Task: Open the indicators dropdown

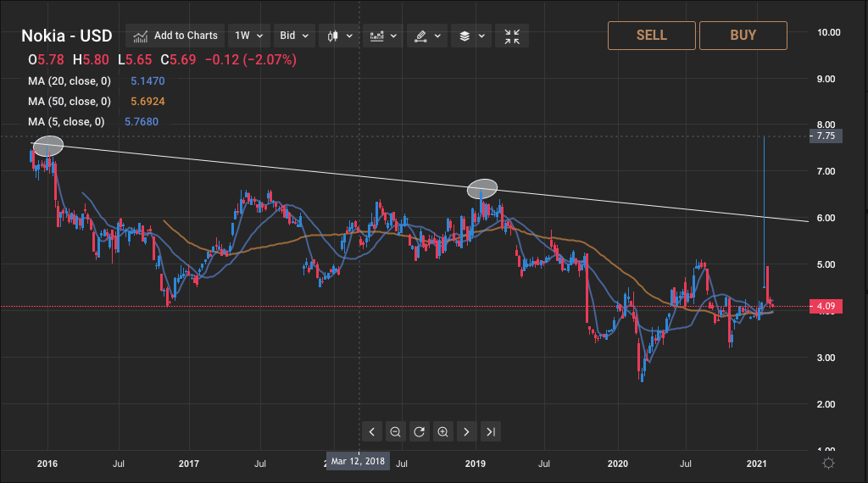Action: pyautogui.click(x=384, y=36)
